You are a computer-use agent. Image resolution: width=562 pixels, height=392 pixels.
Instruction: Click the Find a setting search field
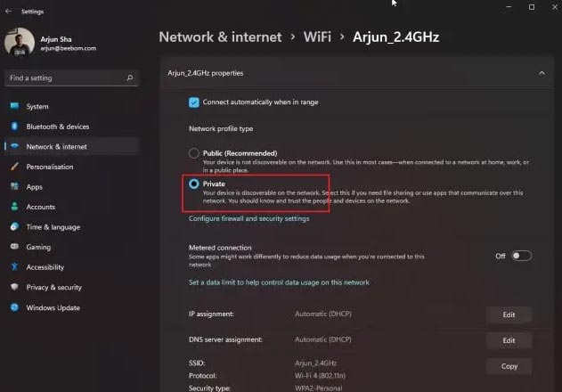click(x=71, y=78)
